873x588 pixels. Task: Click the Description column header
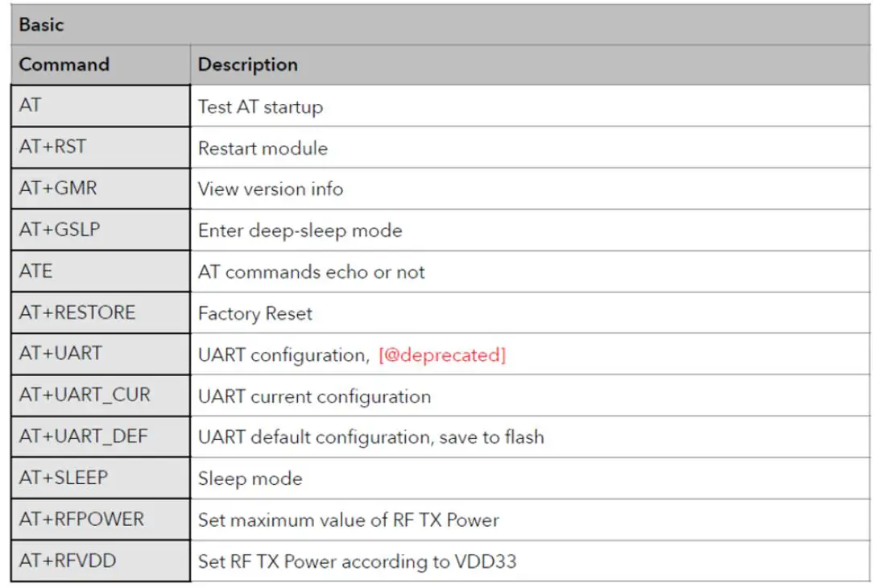tap(248, 64)
